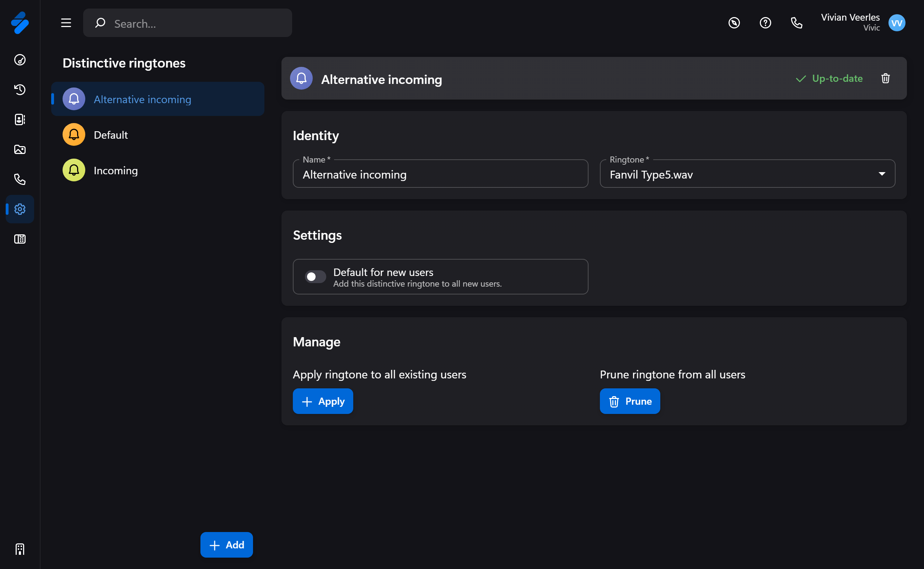Screen dimensions: 924x569
Task: Click the help question mark icon
Action: [x=765, y=23]
